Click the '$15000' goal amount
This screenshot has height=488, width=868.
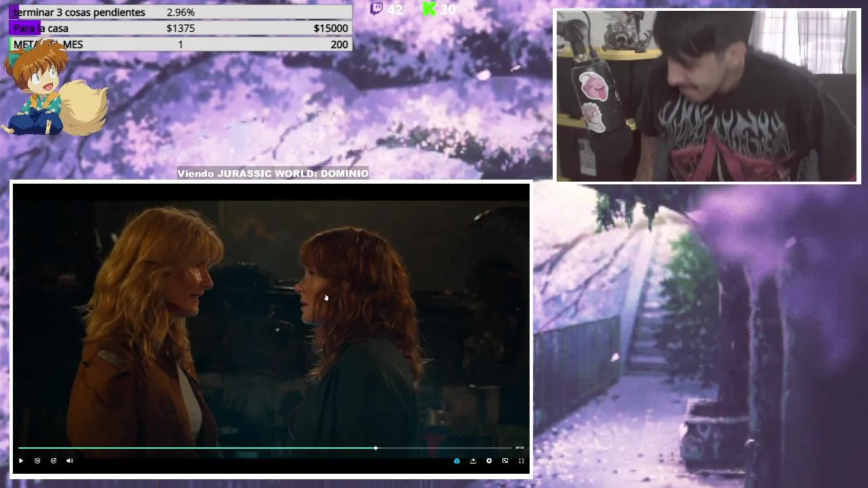[x=331, y=28]
